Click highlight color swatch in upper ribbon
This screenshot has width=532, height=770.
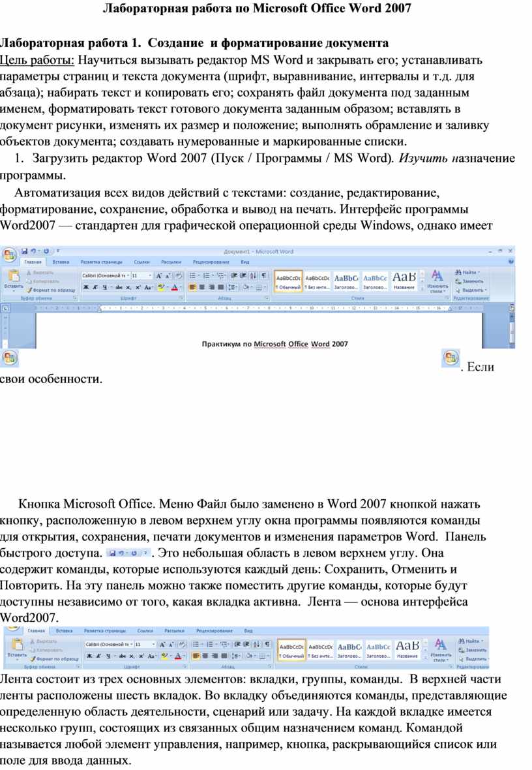[162, 287]
